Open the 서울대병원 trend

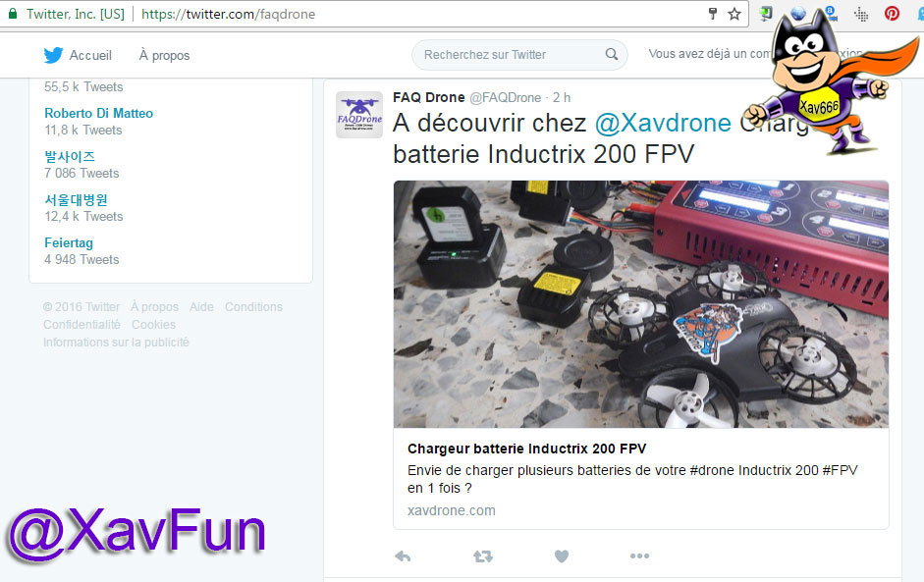[x=76, y=199]
